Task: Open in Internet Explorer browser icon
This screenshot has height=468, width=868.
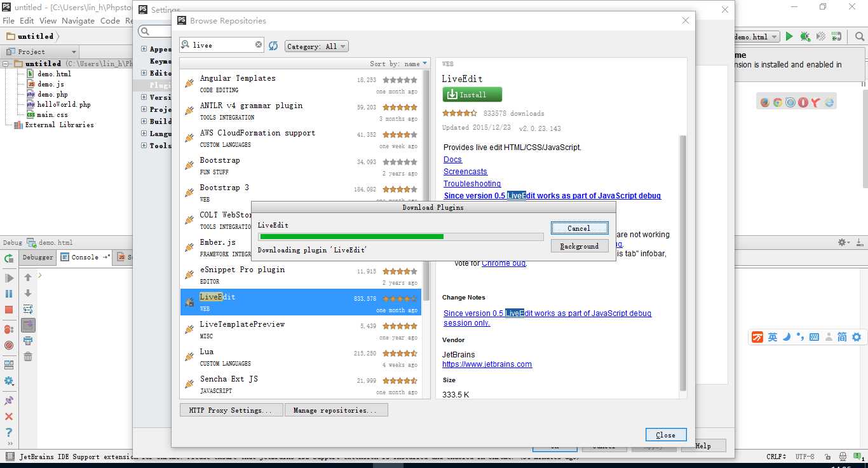Action: tap(829, 102)
